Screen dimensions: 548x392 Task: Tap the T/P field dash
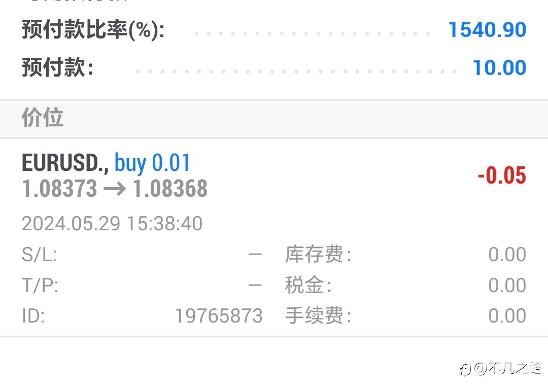(255, 285)
